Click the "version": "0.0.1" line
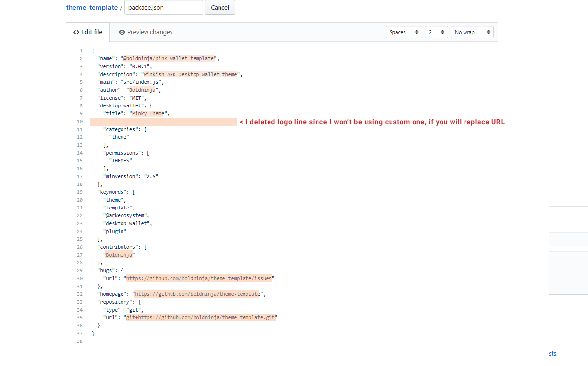588x366 pixels. (125, 66)
